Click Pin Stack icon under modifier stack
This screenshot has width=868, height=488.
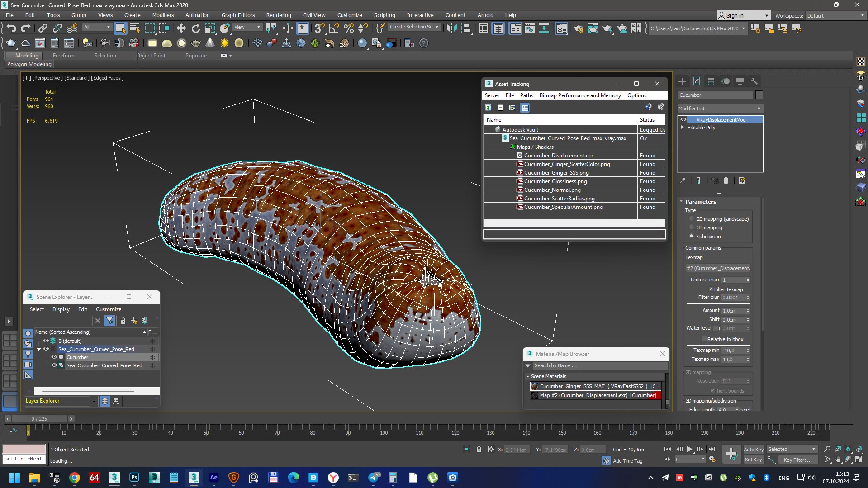pos(682,180)
